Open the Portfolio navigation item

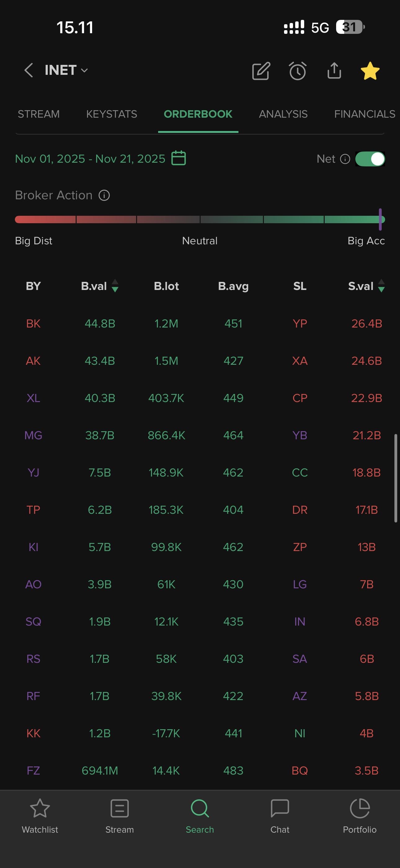click(360, 815)
